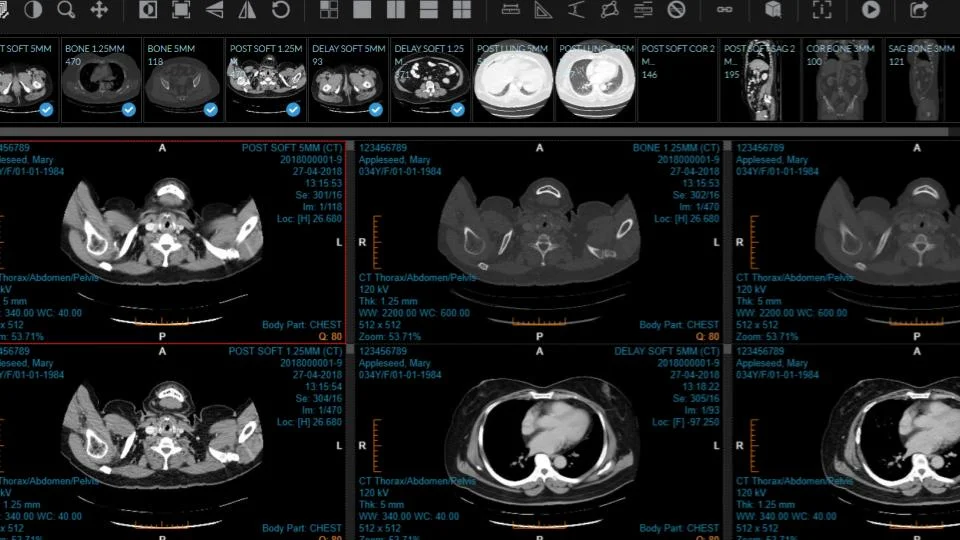Click slice scrollbar handle of POST SOFT 5MM viewport
Viewport: 960px width, 540px height.
coord(350,146)
